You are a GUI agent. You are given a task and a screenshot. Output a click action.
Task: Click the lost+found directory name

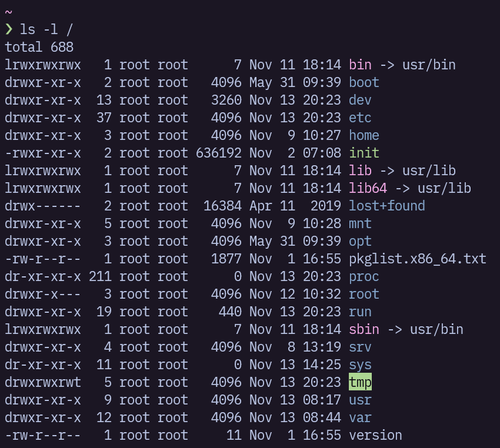pos(387,206)
